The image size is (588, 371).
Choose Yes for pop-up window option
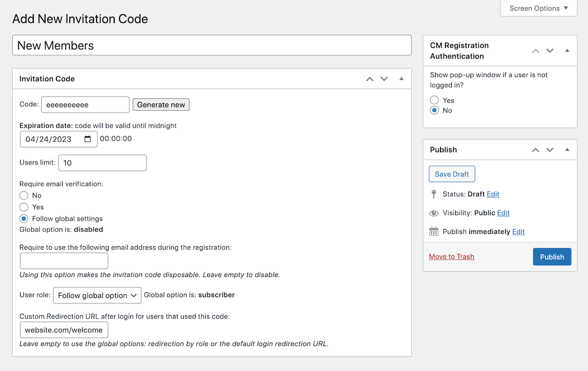pyautogui.click(x=434, y=100)
